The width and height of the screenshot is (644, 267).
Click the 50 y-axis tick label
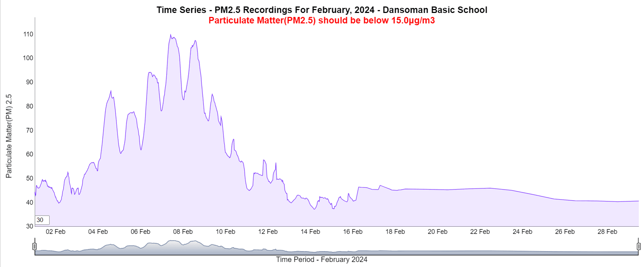(x=29, y=178)
